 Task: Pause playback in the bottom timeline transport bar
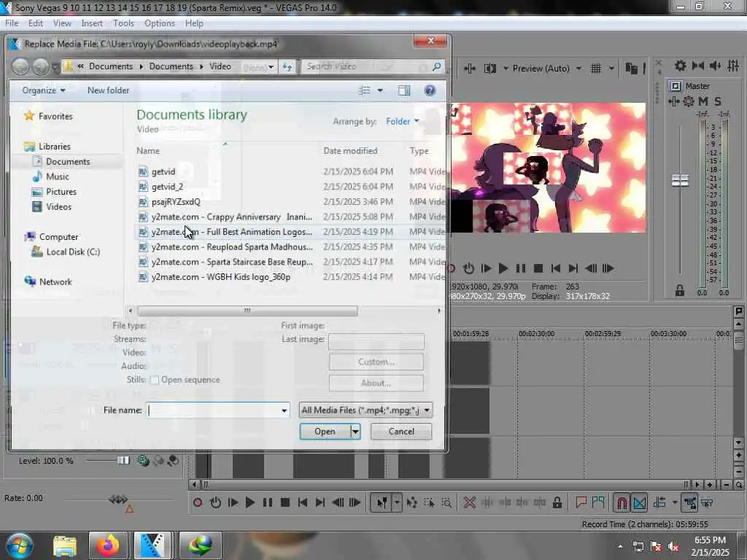pyautogui.click(x=268, y=502)
